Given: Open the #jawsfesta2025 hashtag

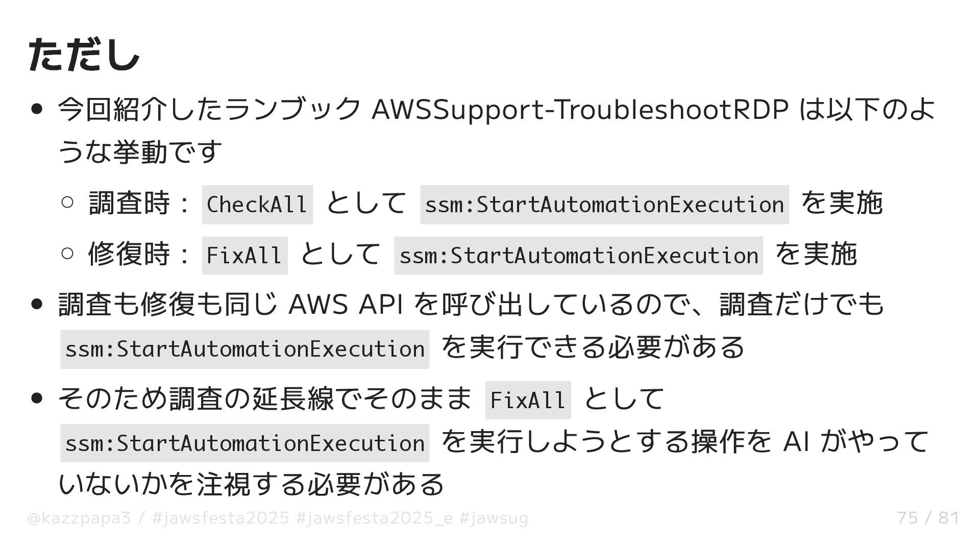Looking at the screenshot, I should tap(220, 518).
